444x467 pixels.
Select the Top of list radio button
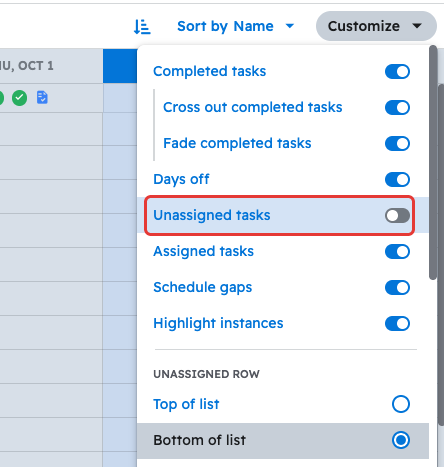coord(401,404)
